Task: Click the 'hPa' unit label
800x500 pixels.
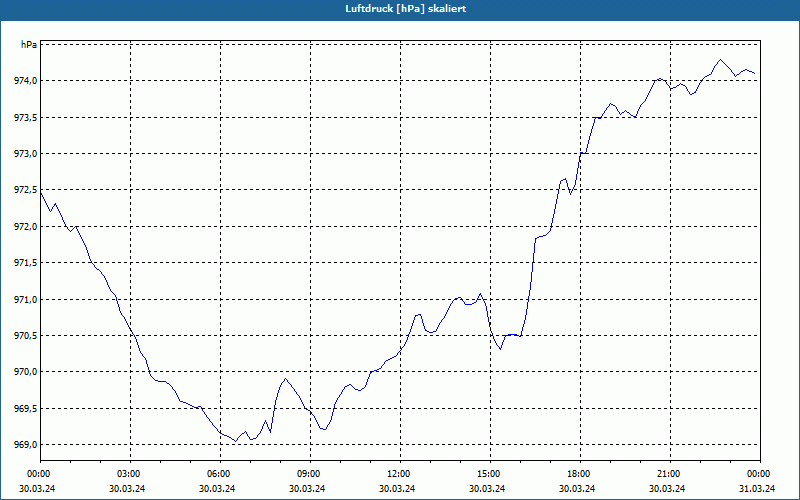Action: pyautogui.click(x=28, y=44)
